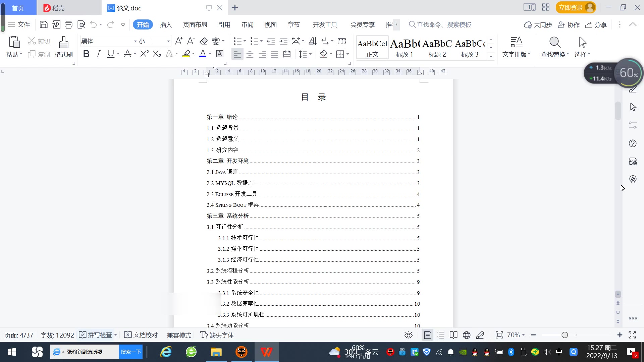
Task: Open the 插入 ribbon tab
Action: 166,24
